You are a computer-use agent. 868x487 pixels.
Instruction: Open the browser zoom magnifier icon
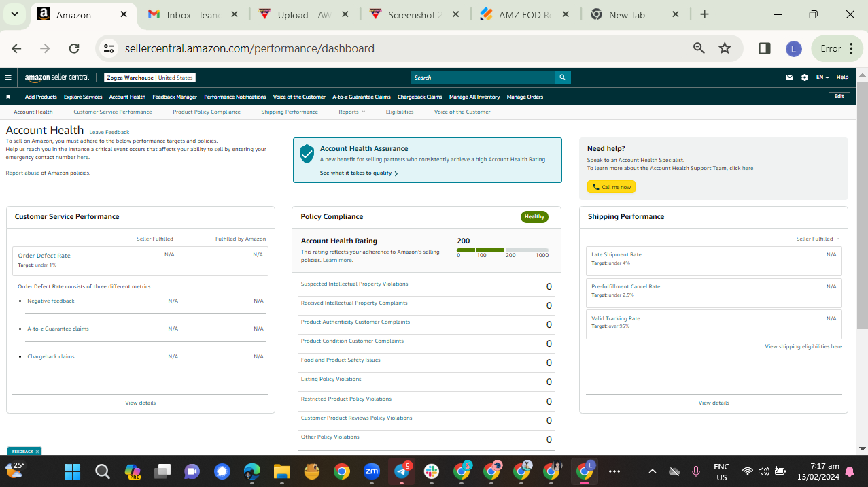(x=699, y=48)
